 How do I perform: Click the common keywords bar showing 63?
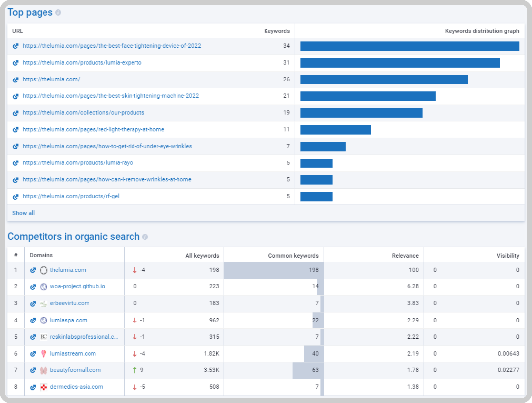[x=308, y=370]
